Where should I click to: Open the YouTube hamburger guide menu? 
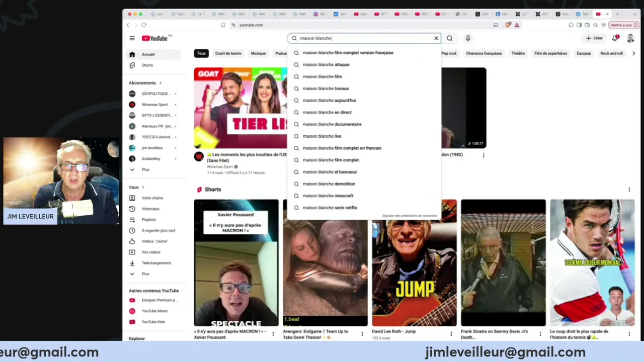click(132, 38)
